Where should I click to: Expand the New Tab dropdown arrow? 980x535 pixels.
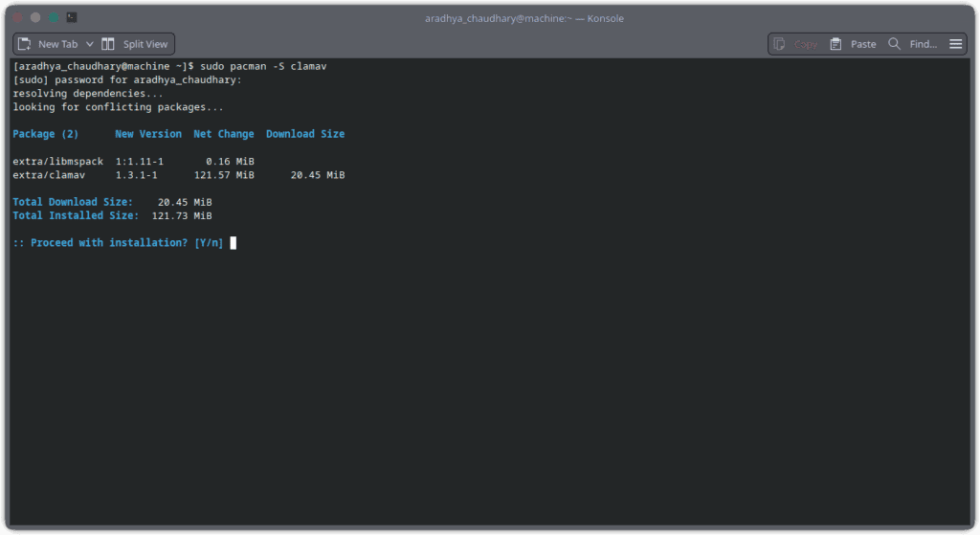click(x=89, y=44)
